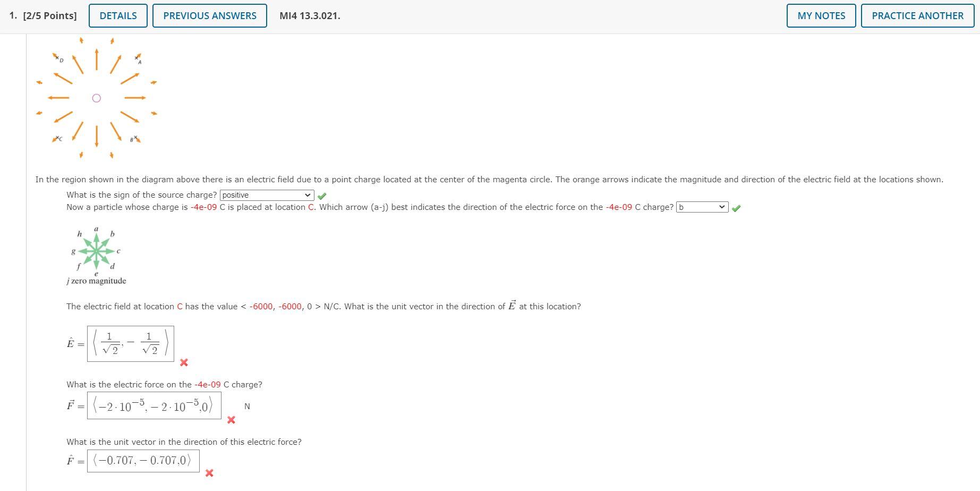980x491 pixels.
Task: Click location marker D in the field diagram
Action: tap(57, 57)
